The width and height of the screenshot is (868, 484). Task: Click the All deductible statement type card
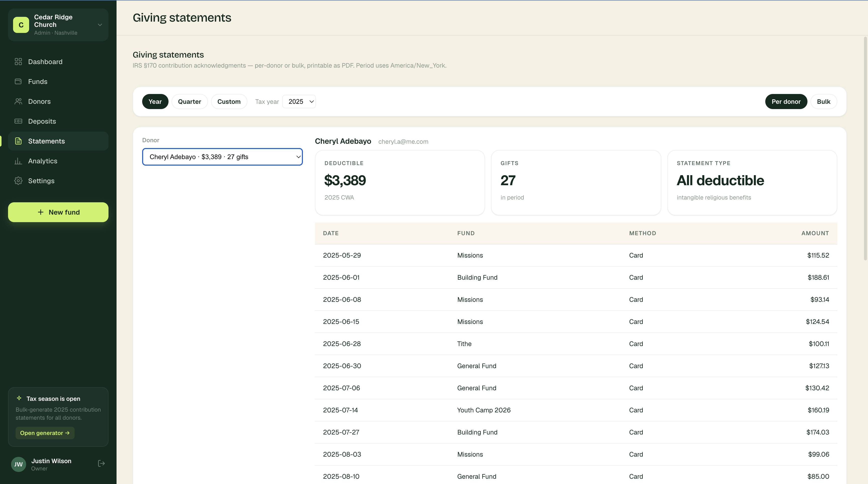[x=752, y=183]
